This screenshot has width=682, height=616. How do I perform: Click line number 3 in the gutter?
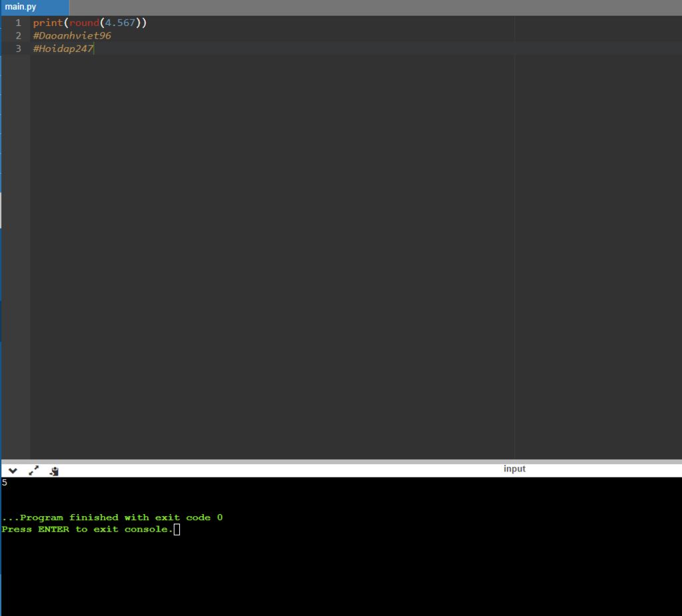[18, 49]
